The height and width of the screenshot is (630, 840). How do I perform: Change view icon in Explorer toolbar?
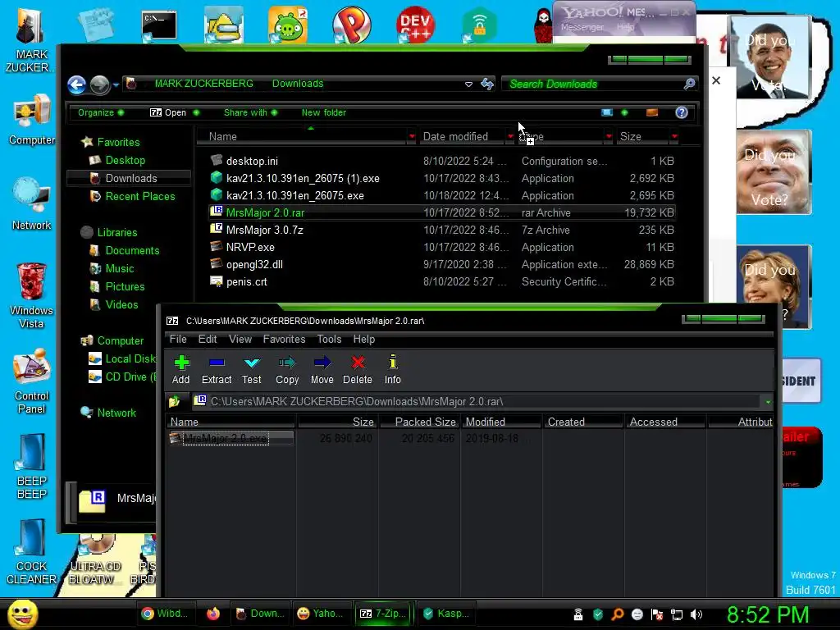(607, 112)
